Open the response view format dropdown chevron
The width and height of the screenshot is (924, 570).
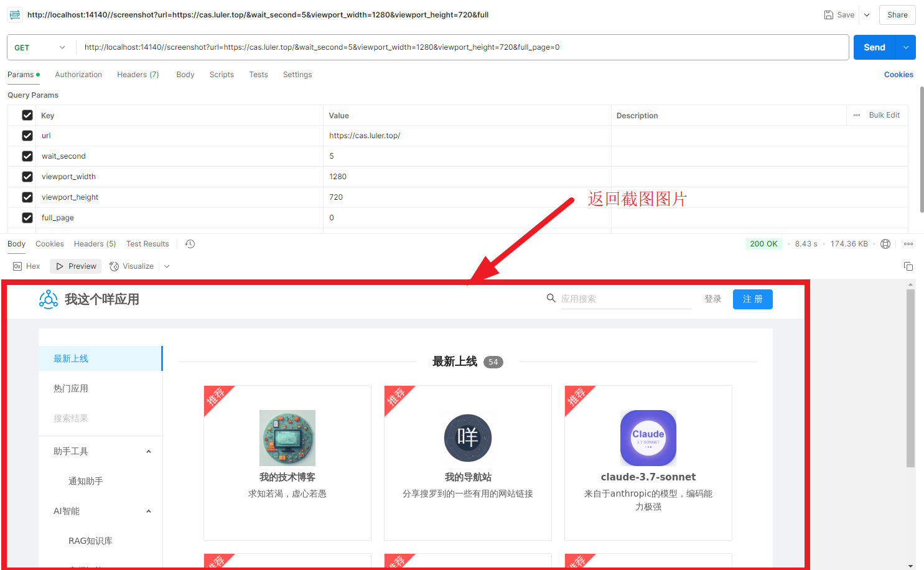(167, 266)
